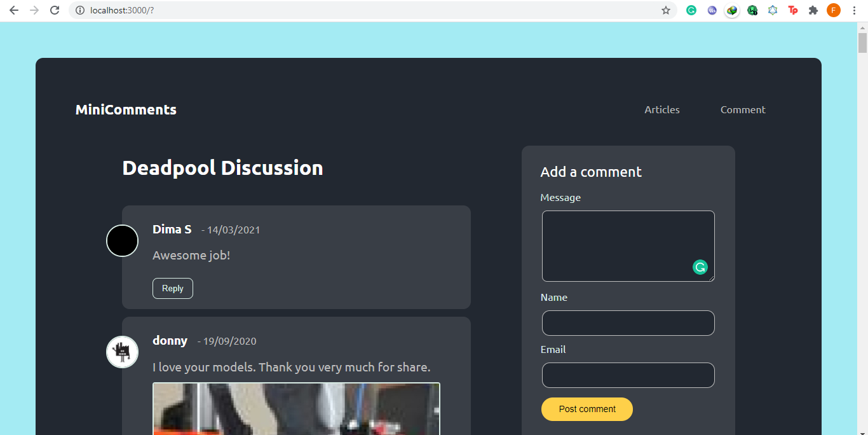Screen dimensions: 868x435
Task: Open the red Tp extension icon
Action: coord(793,10)
